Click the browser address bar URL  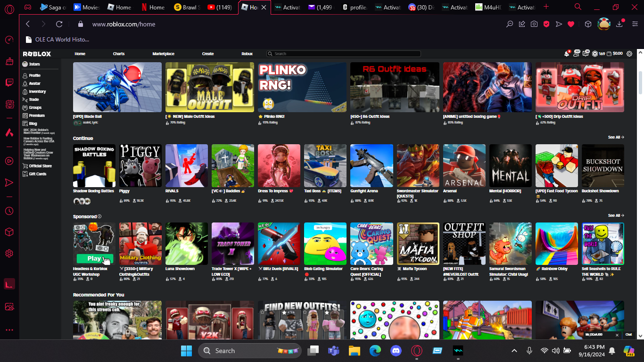[x=124, y=24]
